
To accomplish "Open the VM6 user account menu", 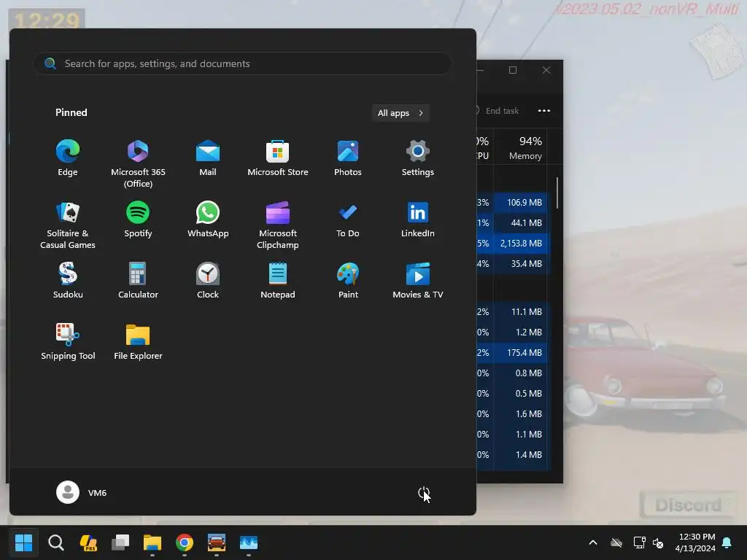I will (82, 492).
